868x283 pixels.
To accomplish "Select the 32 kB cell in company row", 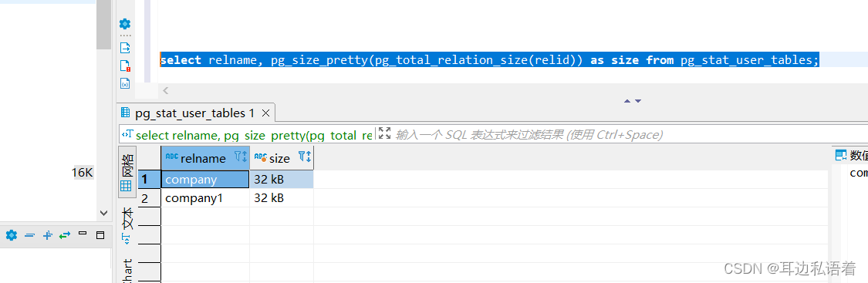I will [x=282, y=179].
